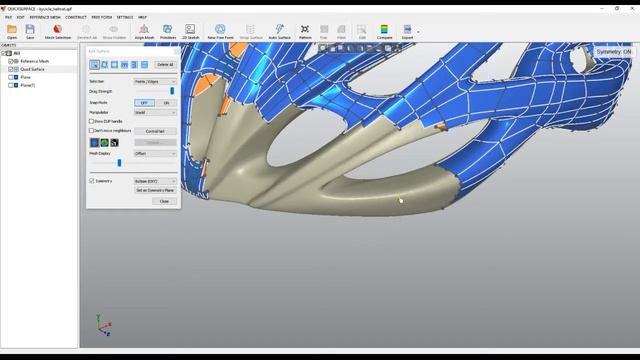Choose the second mode icon in Edit Surface

(x=104, y=64)
